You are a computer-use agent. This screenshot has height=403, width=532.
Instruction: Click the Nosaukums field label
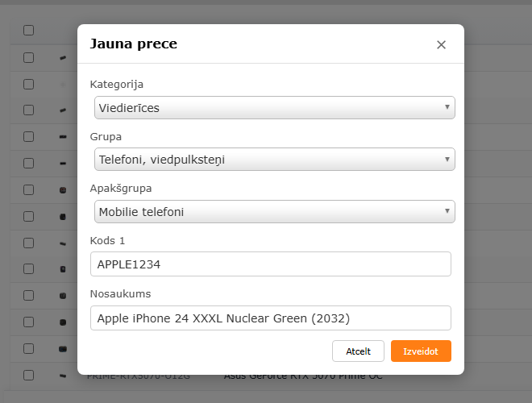click(x=121, y=294)
